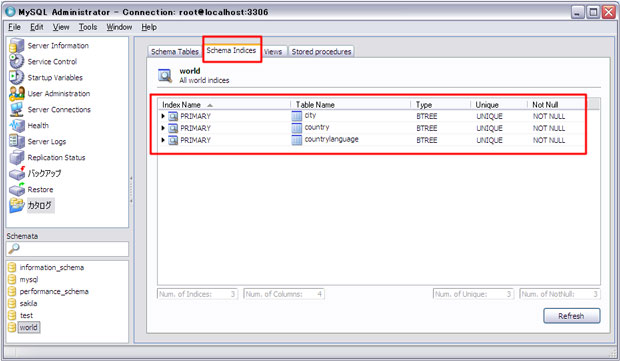Open the File menu
The height and width of the screenshot is (361, 620).
(x=14, y=27)
